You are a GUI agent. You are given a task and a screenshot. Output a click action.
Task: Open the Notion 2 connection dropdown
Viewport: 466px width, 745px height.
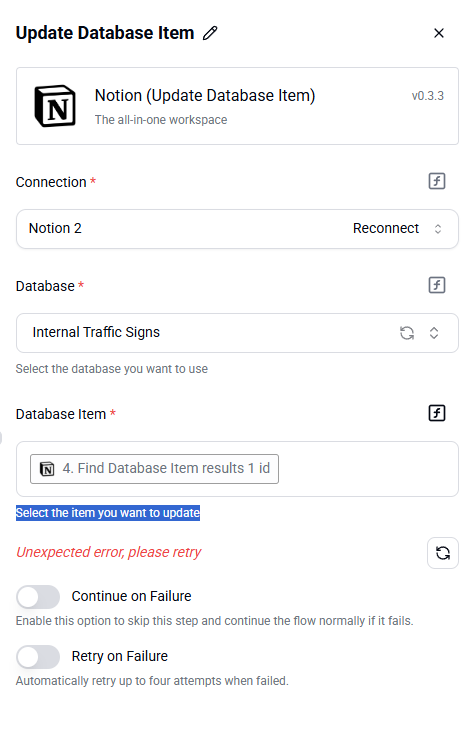point(238,229)
